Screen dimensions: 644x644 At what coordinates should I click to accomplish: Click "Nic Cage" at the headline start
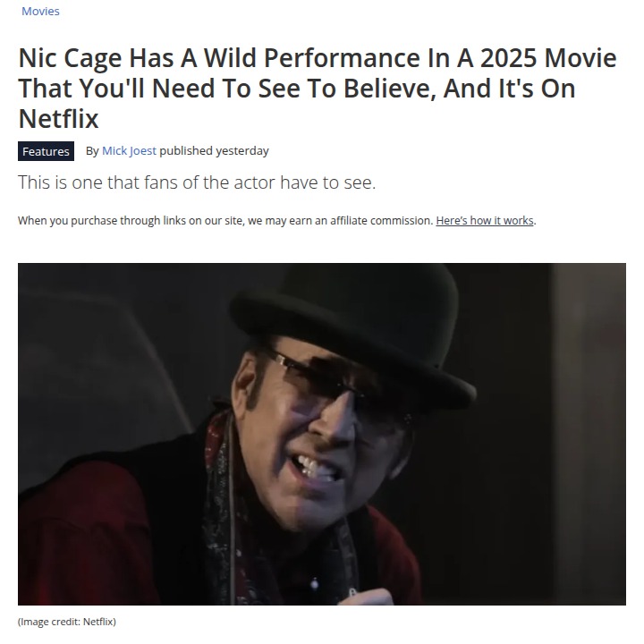(70, 57)
